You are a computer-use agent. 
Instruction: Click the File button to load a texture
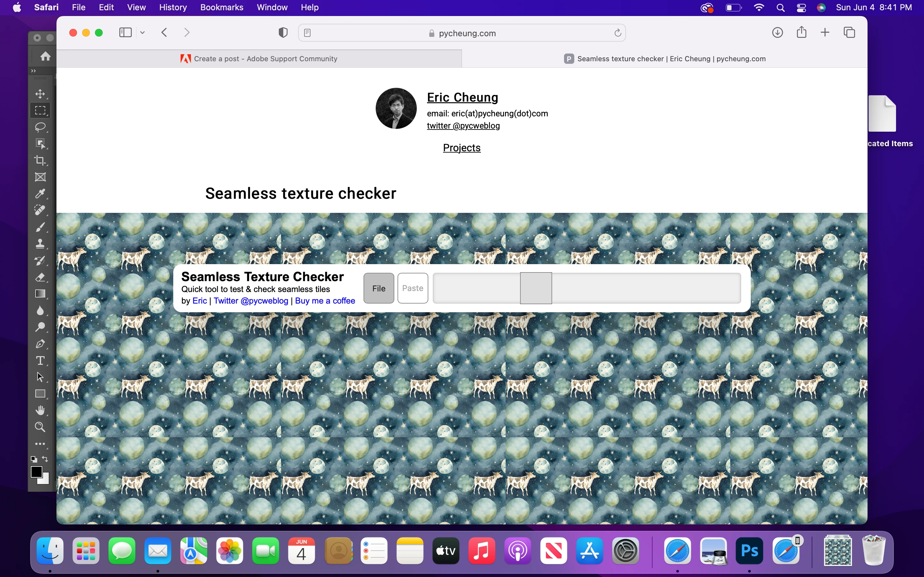pos(378,288)
